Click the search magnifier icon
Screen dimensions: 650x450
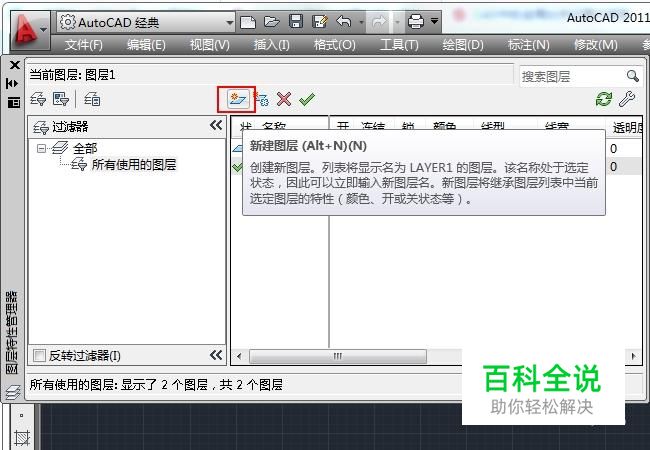633,76
